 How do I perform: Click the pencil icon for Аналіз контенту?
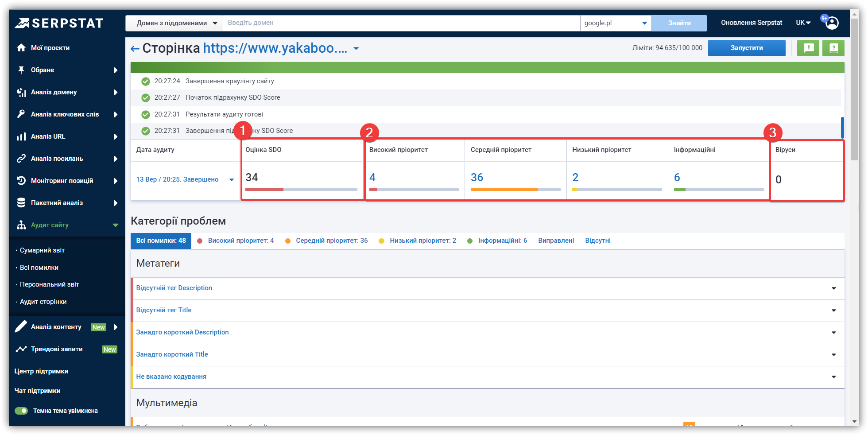click(21, 326)
